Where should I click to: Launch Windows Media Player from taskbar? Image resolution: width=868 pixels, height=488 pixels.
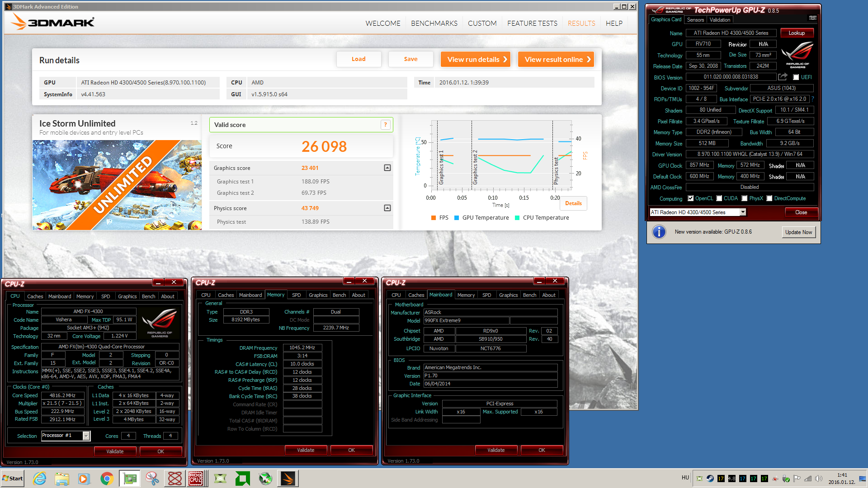coord(84,478)
